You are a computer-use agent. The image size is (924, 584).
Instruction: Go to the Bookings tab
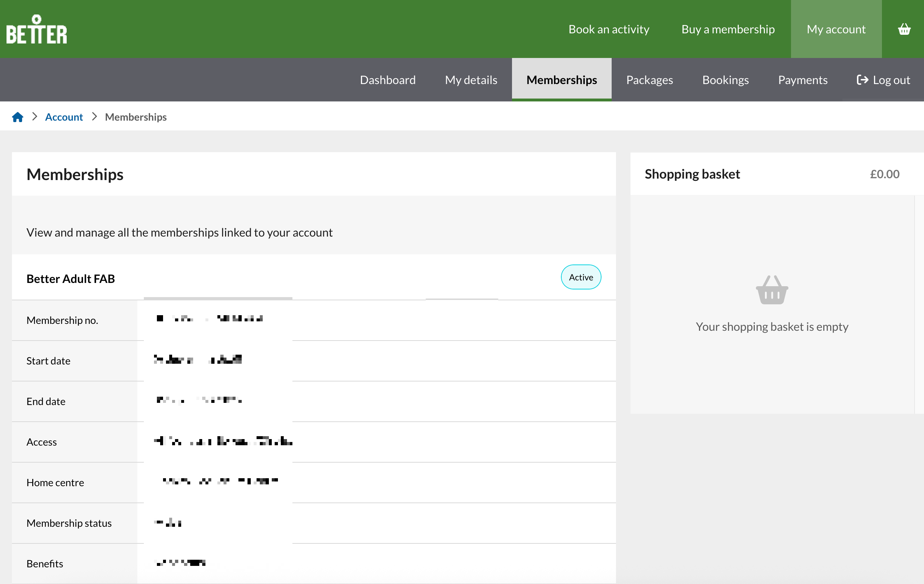(x=725, y=80)
